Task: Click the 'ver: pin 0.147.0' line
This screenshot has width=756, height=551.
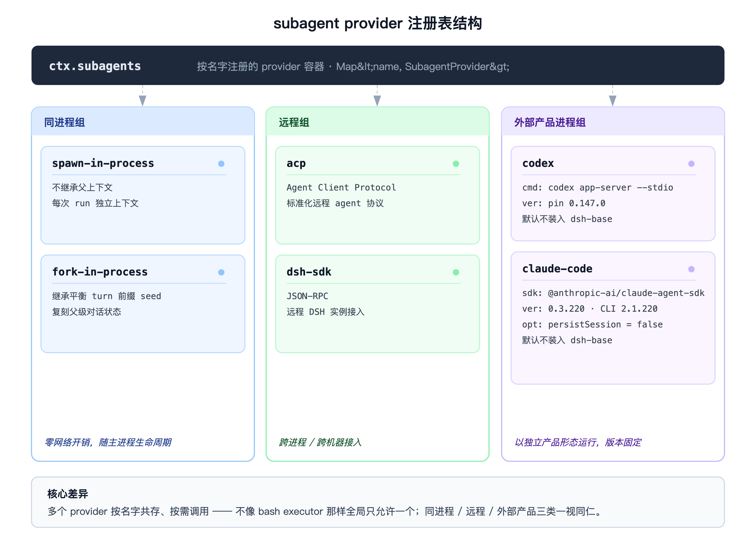Action: pos(564,203)
